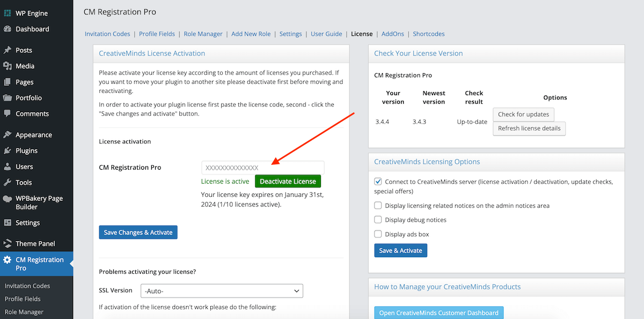The height and width of the screenshot is (319, 644).
Task: Click the Users person icon
Action: pos(8,166)
